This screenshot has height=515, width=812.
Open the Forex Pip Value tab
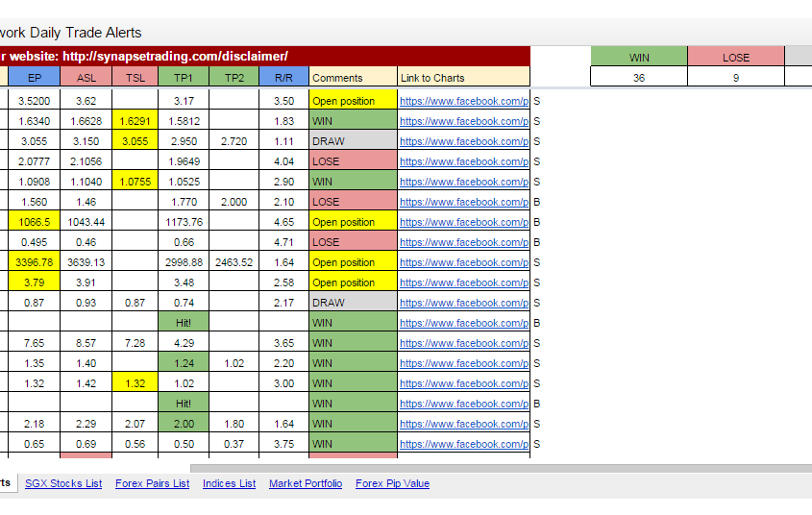tap(392, 483)
